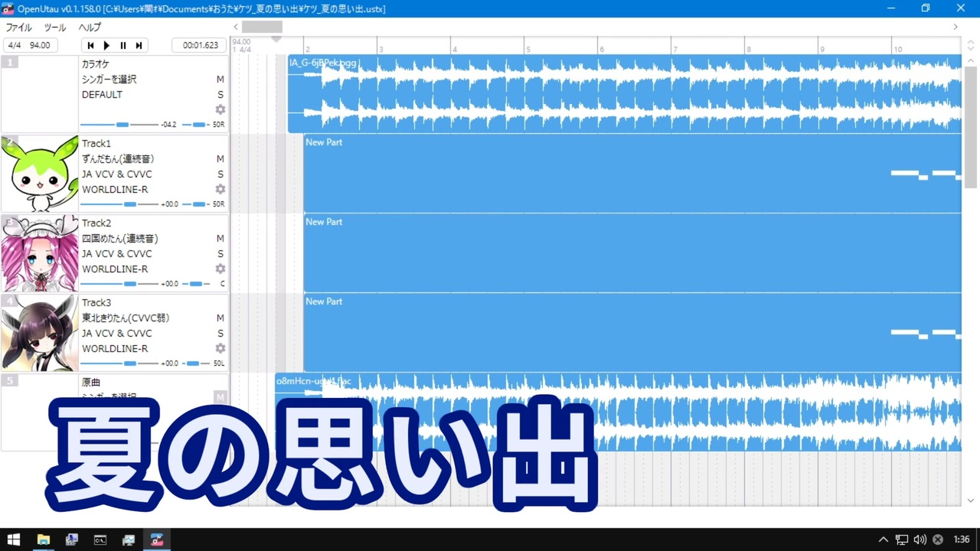This screenshot has width=980, height=551.
Task: Mute Track3 with its M button
Action: coord(220,318)
